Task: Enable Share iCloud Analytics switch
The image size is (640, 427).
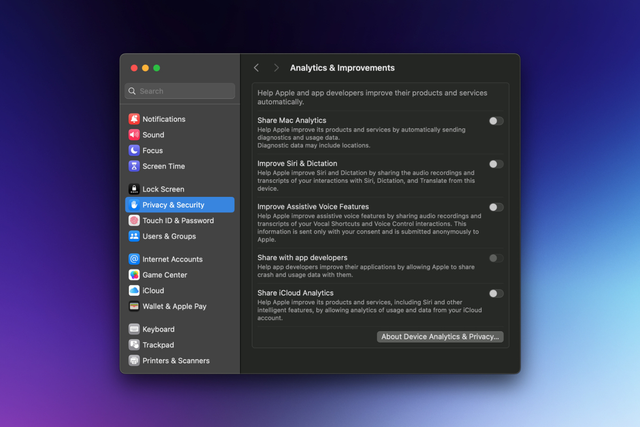Action: click(496, 293)
